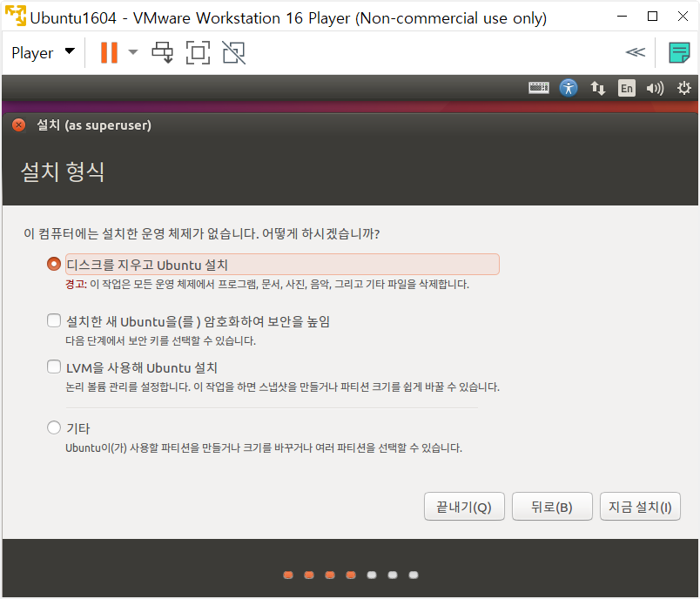Maximize the VMware Player window
The image size is (700, 599).
pyautogui.click(x=652, y=17)
